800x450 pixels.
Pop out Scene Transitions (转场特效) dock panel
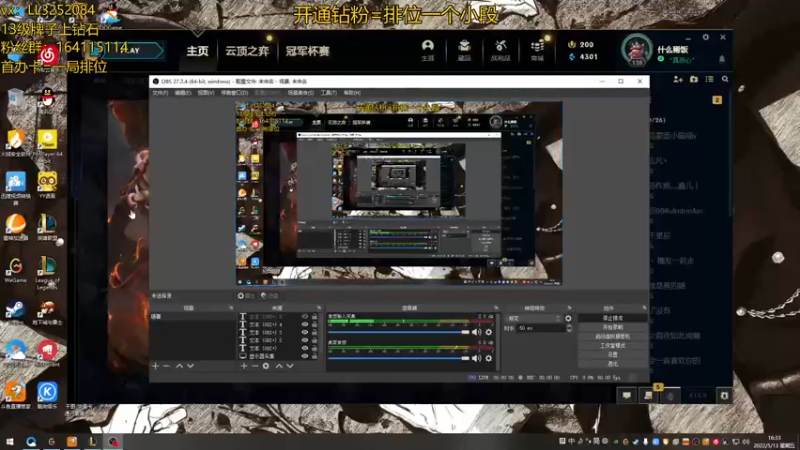point(569,308)
